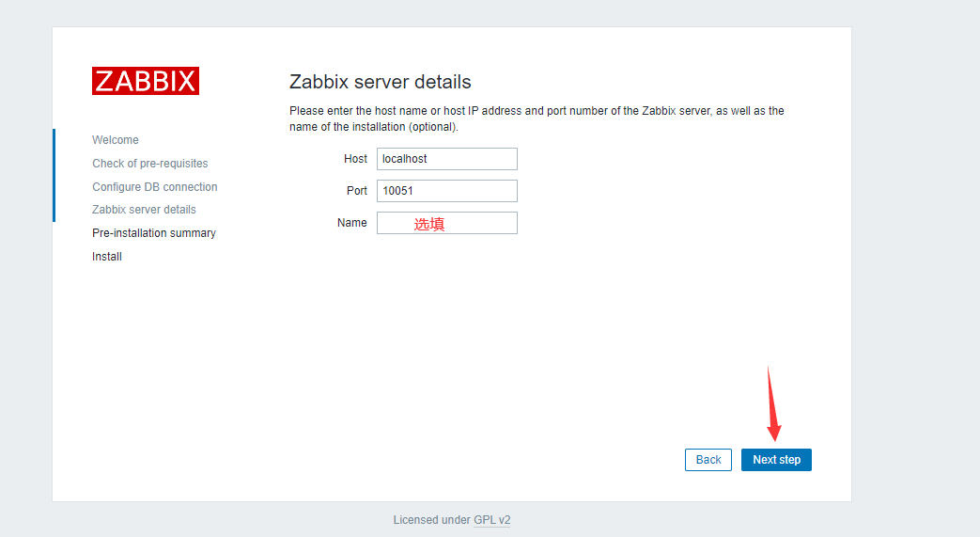
Task: Select the Install step in sidebar
Action: pos(107,257)
